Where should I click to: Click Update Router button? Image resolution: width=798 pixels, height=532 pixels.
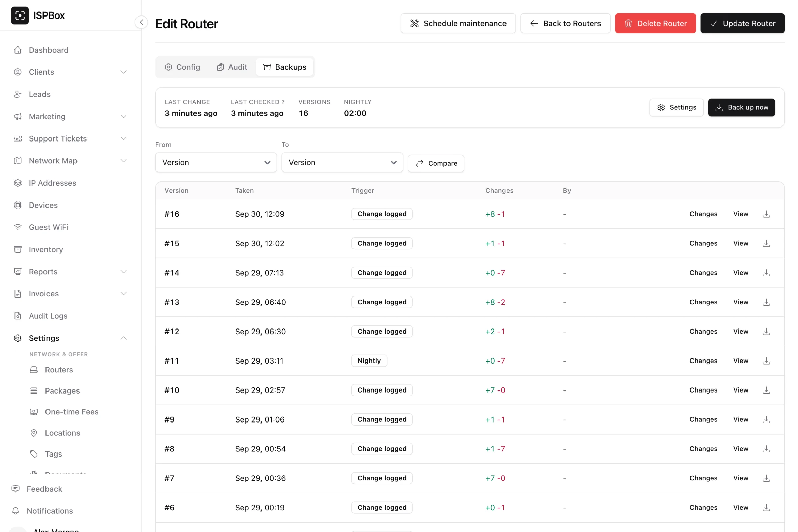(742, 23)
